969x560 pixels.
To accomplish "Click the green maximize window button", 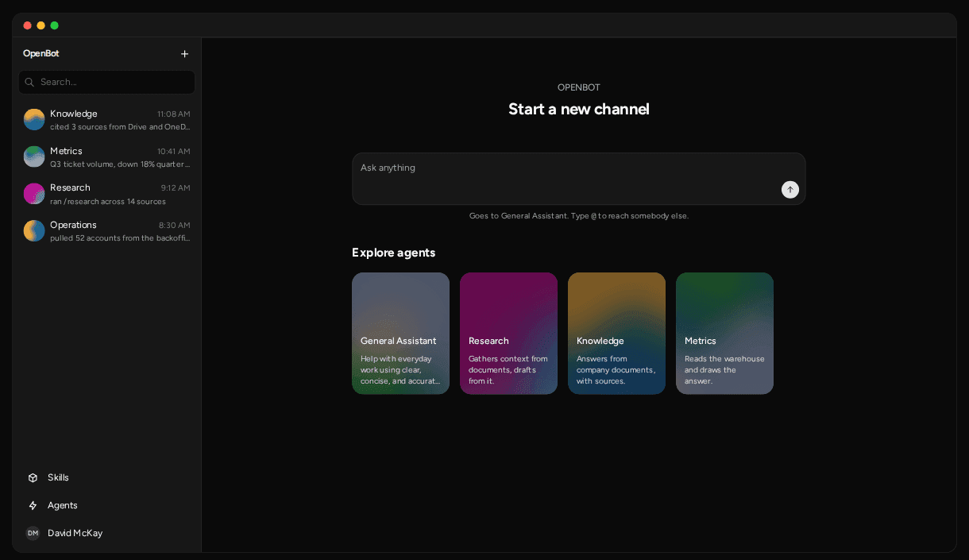I will click(55, 25).
